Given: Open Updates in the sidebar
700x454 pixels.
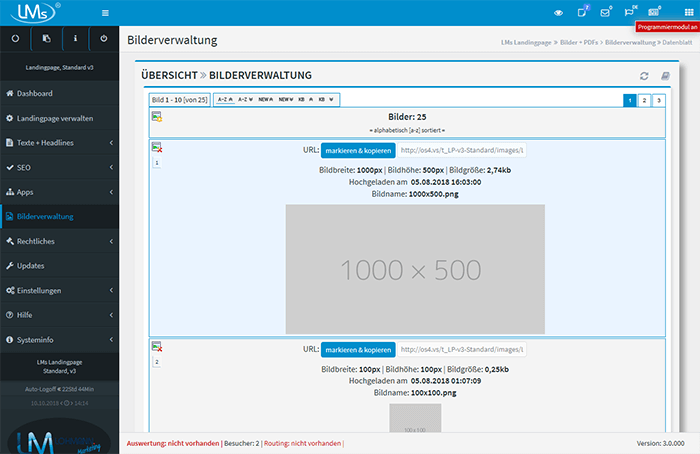Looking at the screenshot, I should [59, 266].
